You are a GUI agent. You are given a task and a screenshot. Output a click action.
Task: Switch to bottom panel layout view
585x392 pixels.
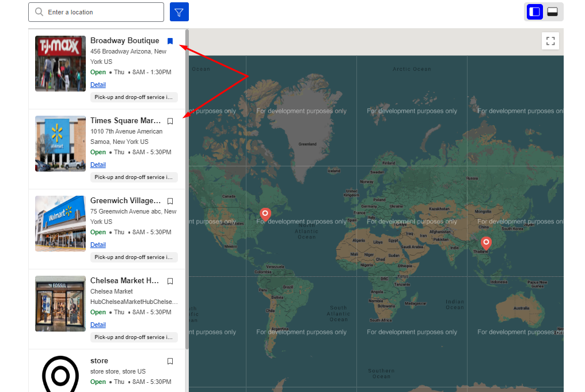pos(553,12)
